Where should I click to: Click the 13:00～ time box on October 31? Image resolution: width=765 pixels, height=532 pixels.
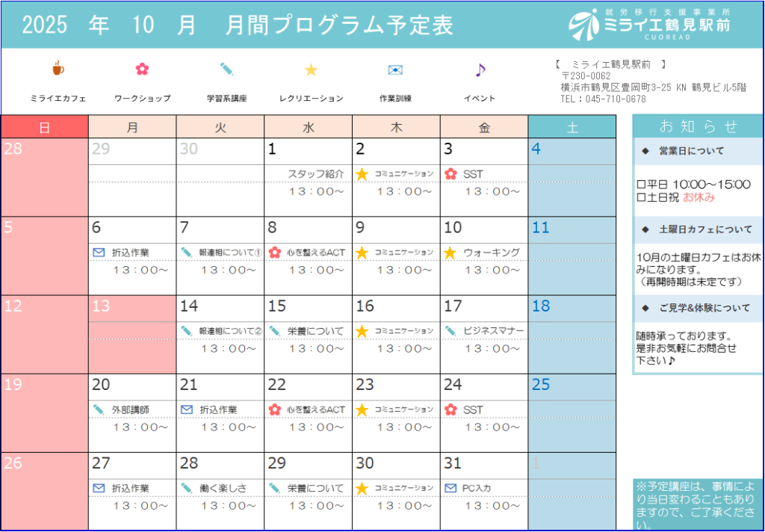491,505
